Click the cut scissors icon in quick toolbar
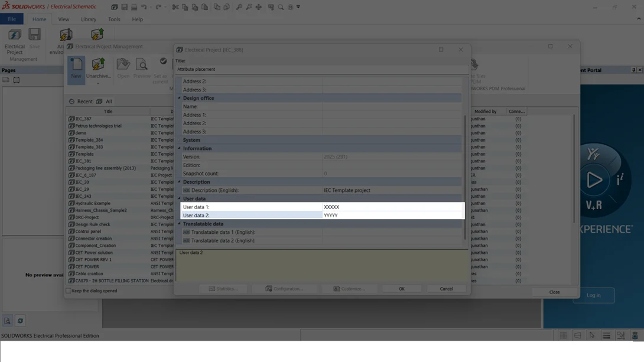 click(x=175, y=7)
